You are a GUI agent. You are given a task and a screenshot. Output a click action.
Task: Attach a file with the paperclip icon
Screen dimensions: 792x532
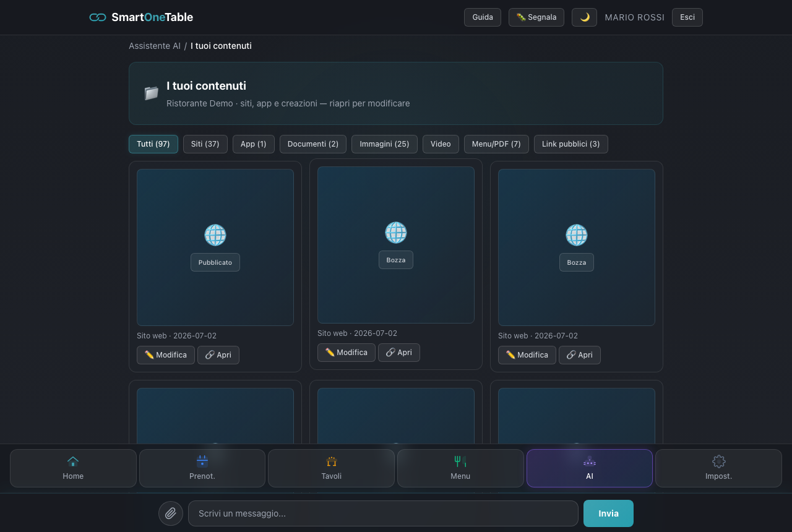171,513
